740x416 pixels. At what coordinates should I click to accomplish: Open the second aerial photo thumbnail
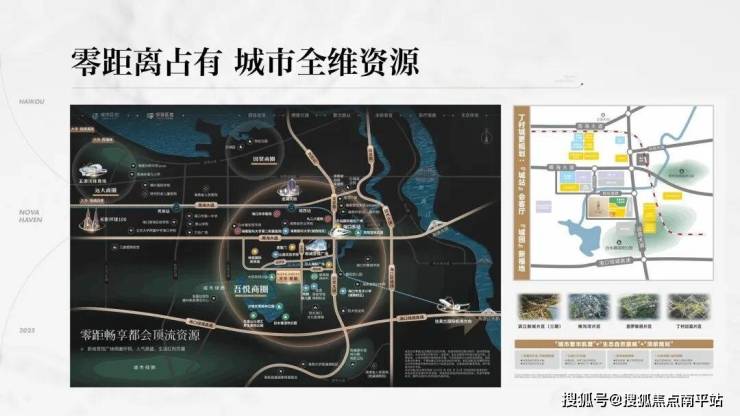pos(589,306)
